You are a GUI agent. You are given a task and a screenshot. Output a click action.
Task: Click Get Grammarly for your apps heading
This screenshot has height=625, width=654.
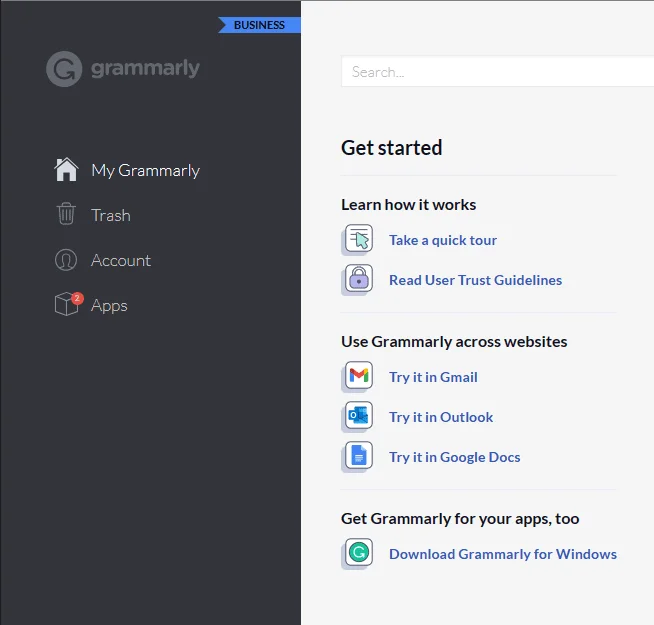pyautogui.click(x=460, y=519)
